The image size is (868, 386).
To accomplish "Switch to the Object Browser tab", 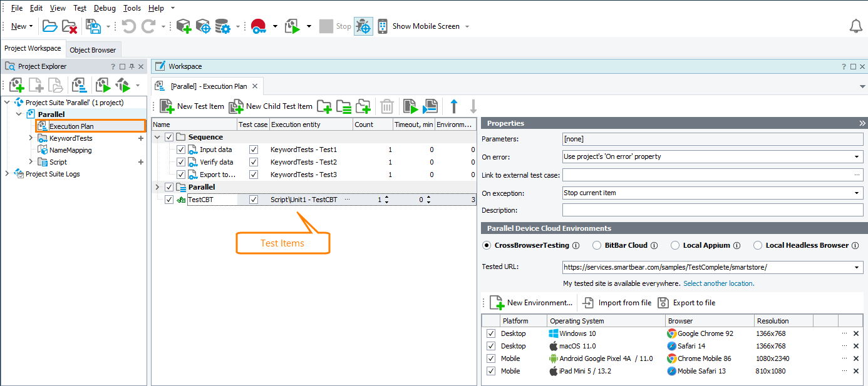I will [x=93, y=50].
